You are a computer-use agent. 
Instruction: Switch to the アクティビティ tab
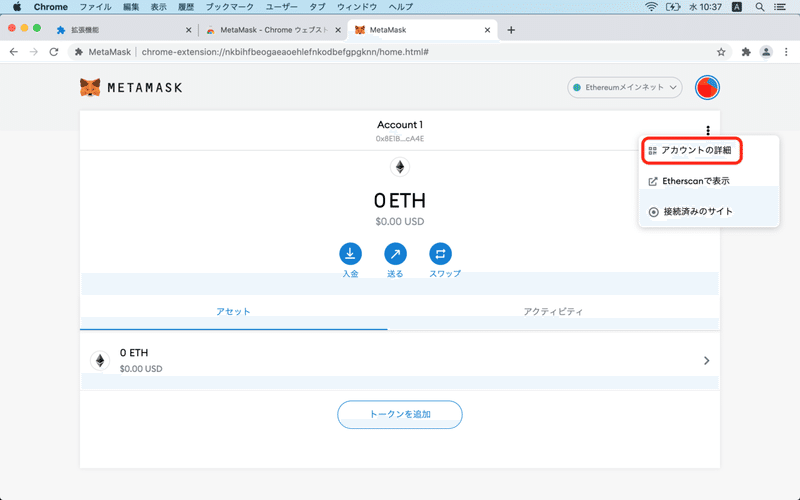553,312
